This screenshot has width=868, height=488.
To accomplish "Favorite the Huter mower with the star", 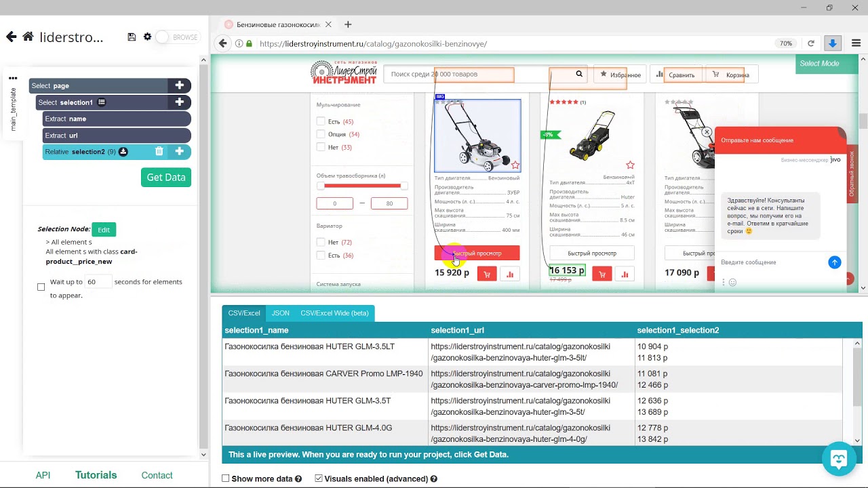I will pyautogui.click(x=630, y=165).
